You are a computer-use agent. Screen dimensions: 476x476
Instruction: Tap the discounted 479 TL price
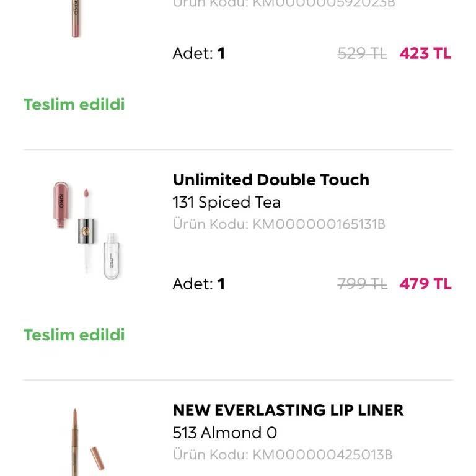click(425, 284)
